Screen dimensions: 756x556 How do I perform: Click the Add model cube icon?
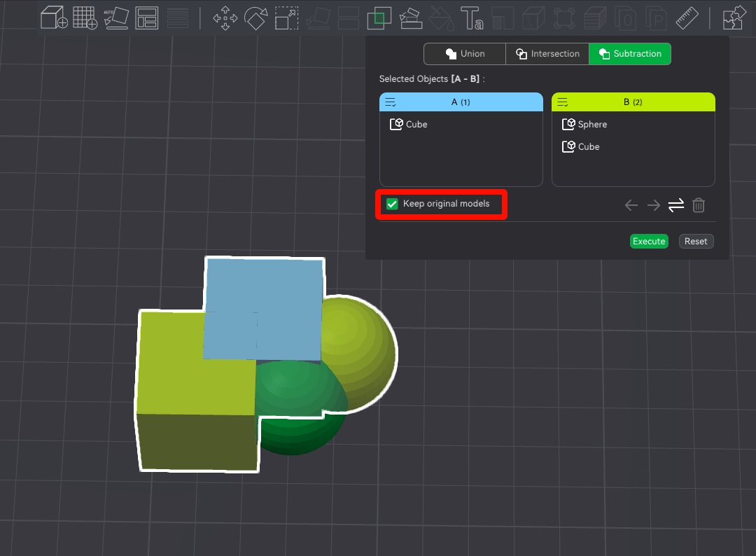pos(53,18)
